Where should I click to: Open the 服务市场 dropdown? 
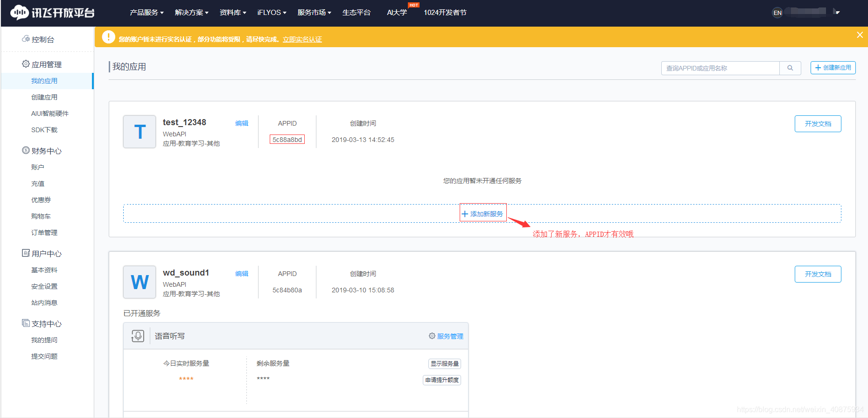[314, 13]
